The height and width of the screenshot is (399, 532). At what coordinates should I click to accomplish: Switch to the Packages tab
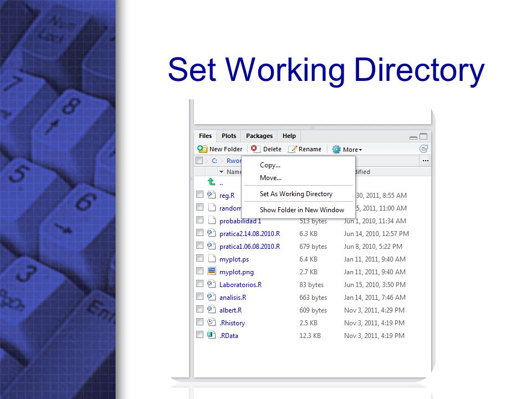coord(259,136)
